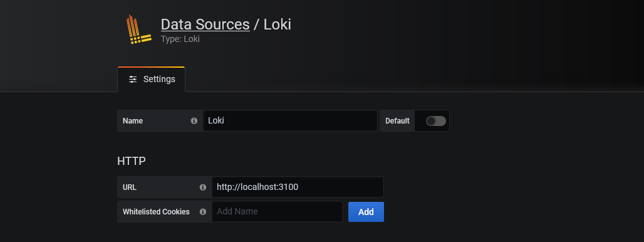
Task: Click the Name field label
Action: (133, 121)
